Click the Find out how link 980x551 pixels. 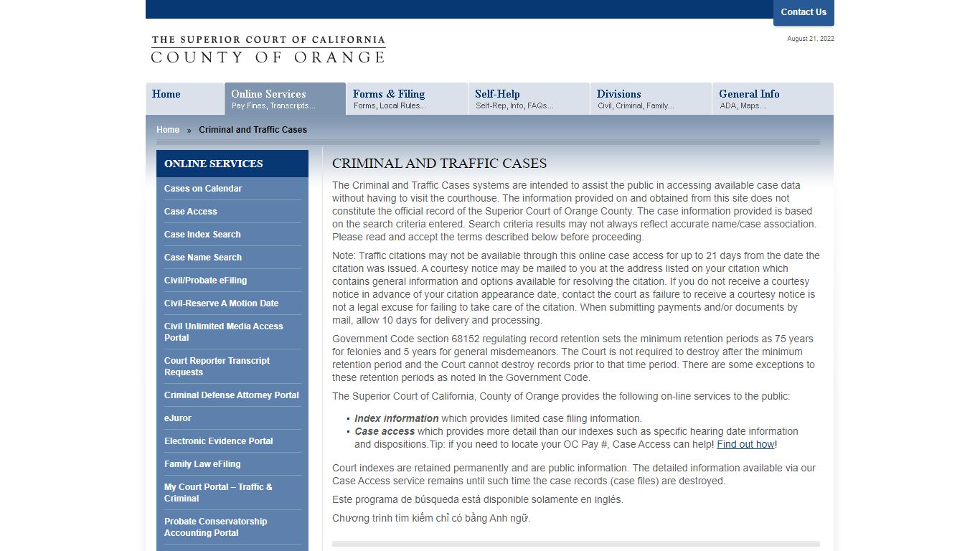[745, 444]
